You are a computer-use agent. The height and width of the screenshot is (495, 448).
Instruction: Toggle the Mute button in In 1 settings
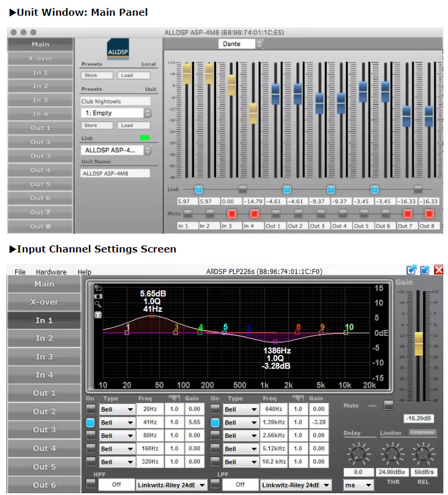389,405
